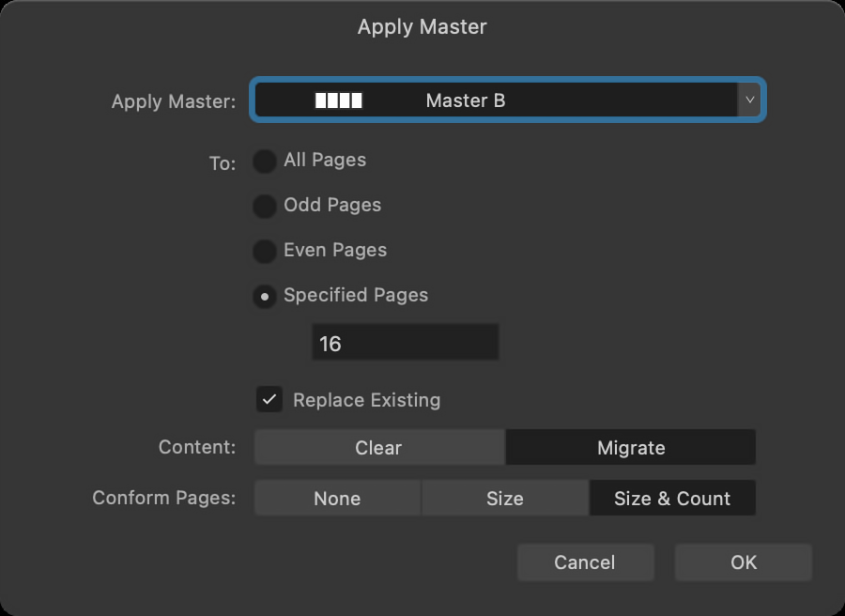Confirm with the OK button
Screen dimensions: 845x616
pos(743,562)
